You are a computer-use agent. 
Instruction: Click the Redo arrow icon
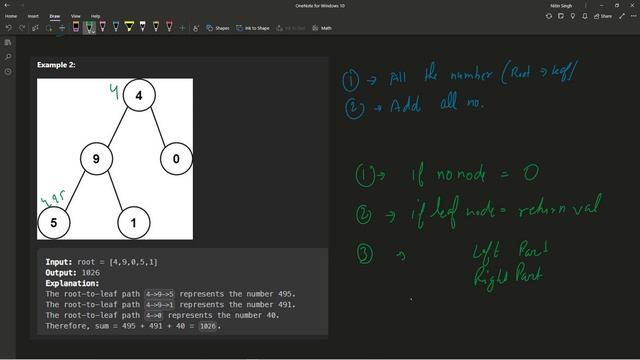coord(22,28)
